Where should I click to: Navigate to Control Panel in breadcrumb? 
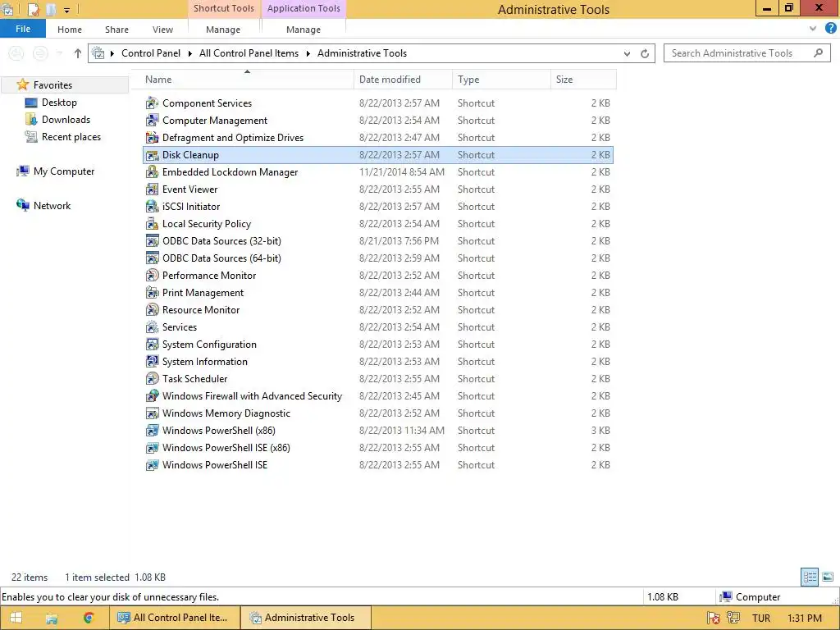tap(151, 53)
